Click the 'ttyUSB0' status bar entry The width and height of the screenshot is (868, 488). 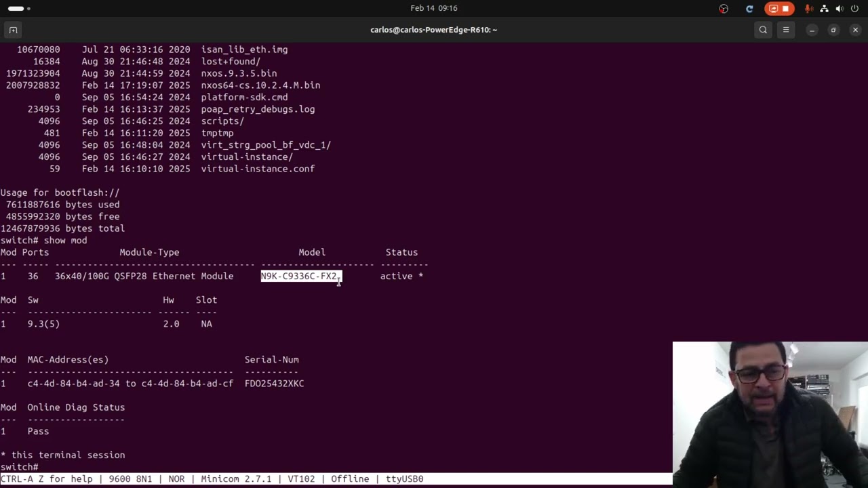(404, 479)
